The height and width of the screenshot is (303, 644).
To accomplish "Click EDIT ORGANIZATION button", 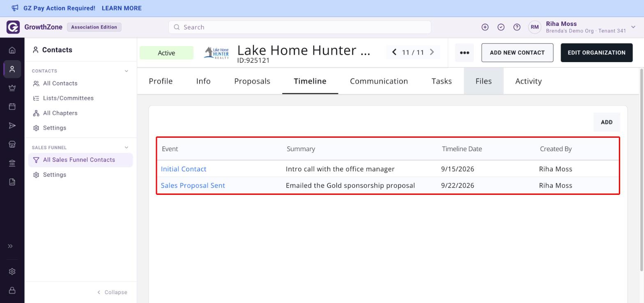I will point(597,53).
